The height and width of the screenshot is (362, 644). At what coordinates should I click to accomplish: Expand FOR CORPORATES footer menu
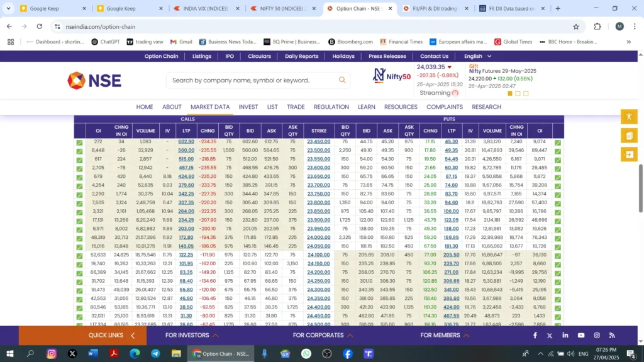tap(323, 336)
